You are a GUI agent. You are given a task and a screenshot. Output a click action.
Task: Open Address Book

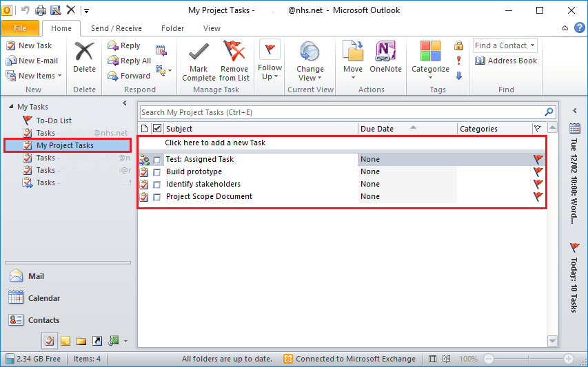(x=506, y=61)
